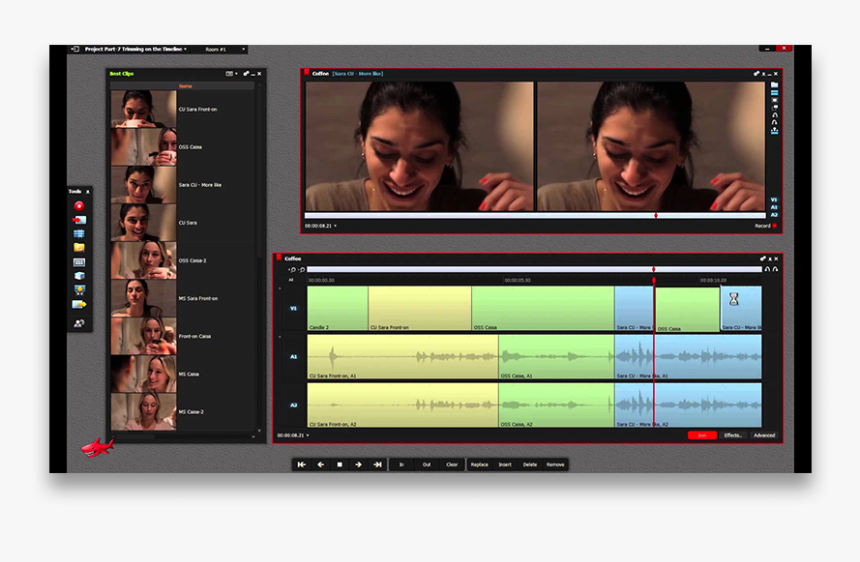This screenshot has width=860, height=562.
Task: Click the Insert button
Action: (505, 464)
